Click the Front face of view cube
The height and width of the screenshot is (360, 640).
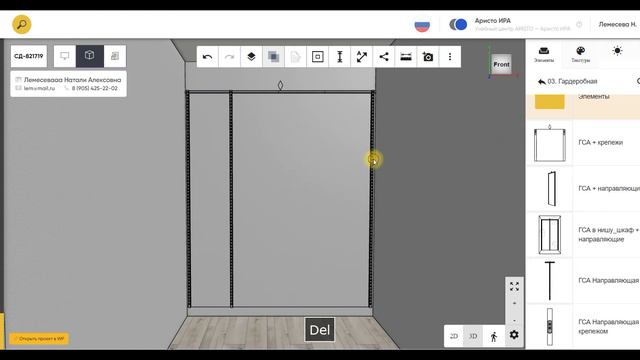501,64
